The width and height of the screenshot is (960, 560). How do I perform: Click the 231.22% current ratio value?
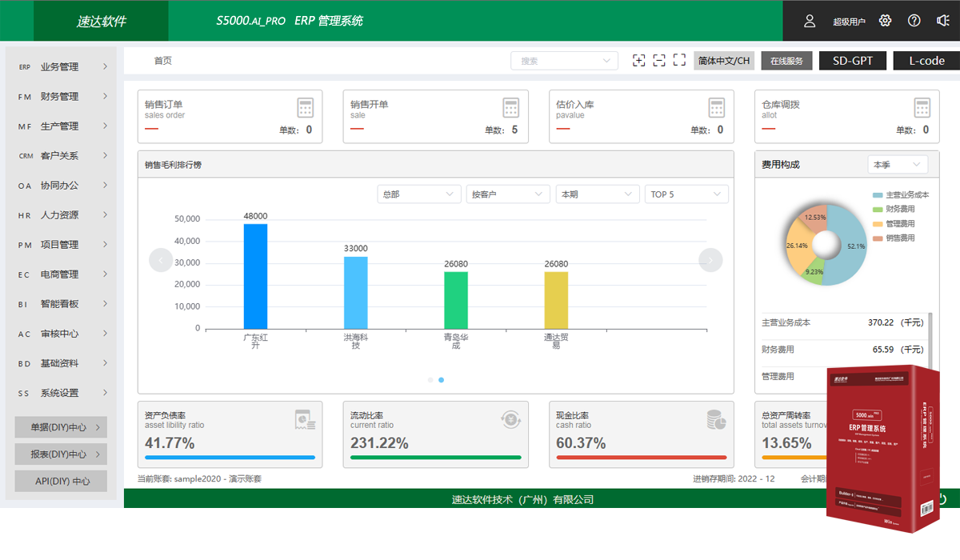[379, 443]
